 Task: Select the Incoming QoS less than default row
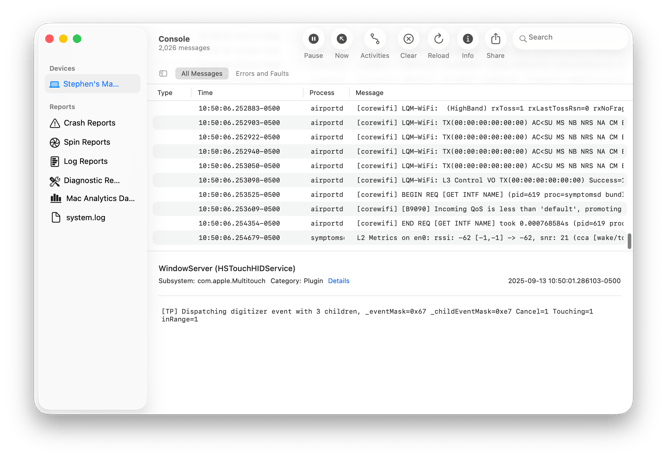(390, 209)
